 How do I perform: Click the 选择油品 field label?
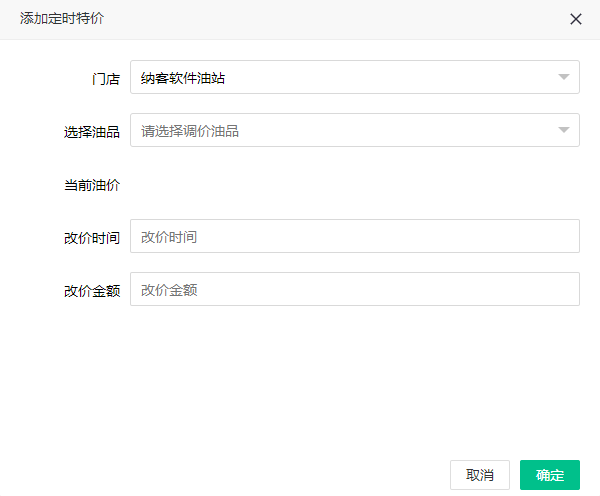(91, 131)
